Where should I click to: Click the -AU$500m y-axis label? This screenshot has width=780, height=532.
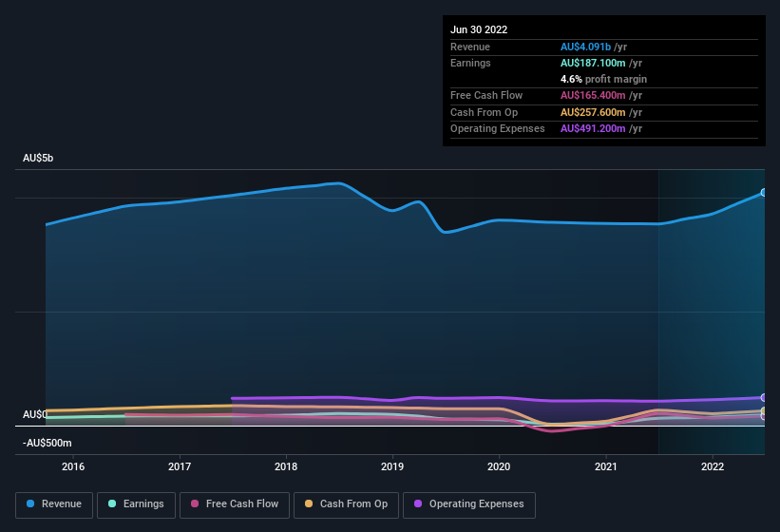(x=48, y=443)
